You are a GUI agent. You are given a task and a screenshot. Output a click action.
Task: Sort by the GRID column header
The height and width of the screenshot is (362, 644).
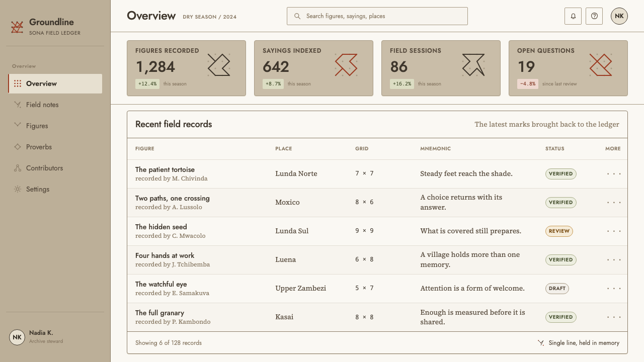[362, 149]
